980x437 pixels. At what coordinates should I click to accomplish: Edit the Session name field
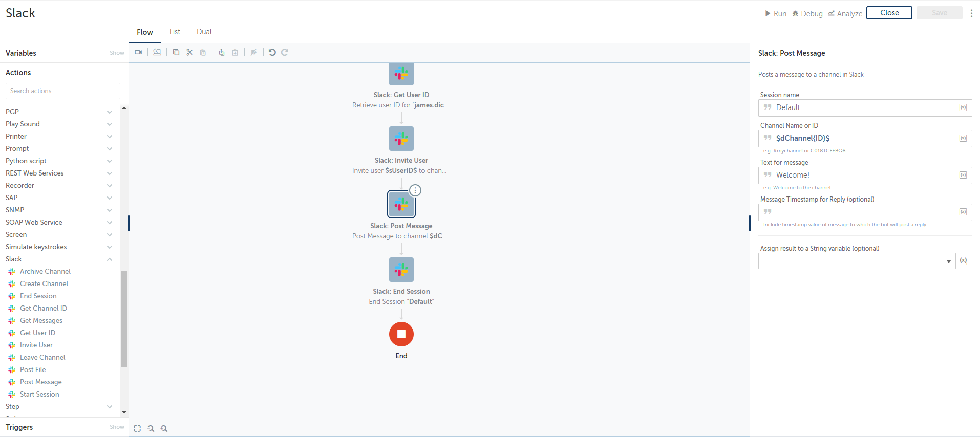pos(865,107)
